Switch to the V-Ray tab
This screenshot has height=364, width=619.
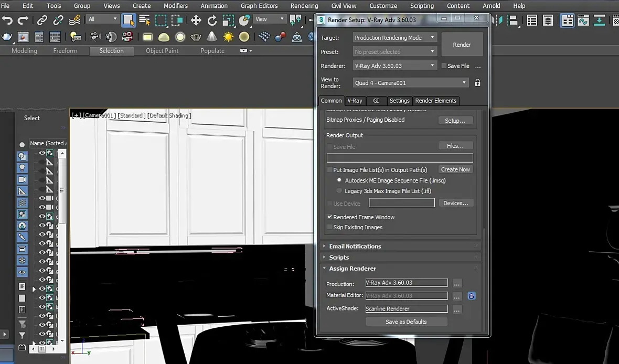click(x=355, y=101)
